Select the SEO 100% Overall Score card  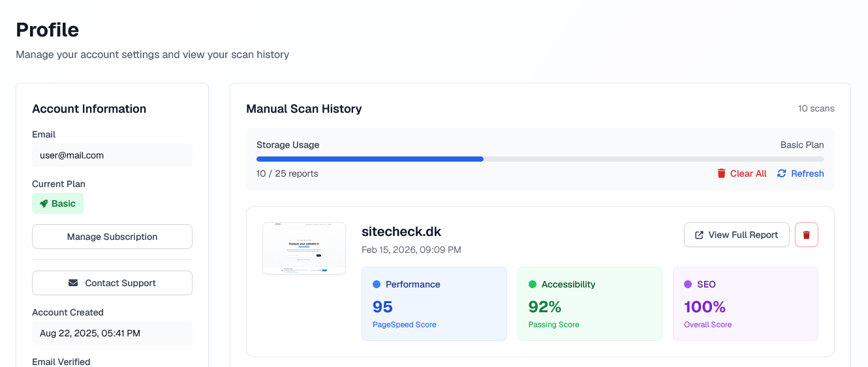[745, 304]
